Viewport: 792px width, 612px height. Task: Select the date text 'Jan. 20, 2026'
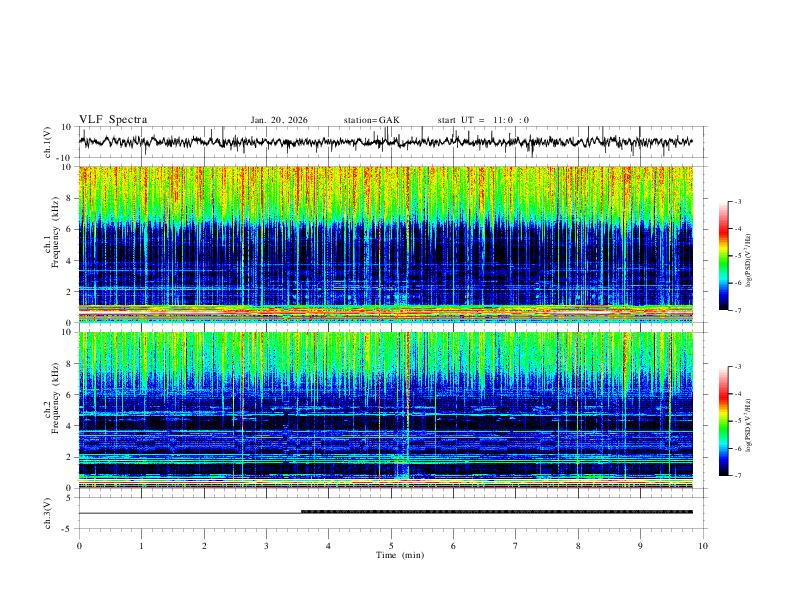279,120
